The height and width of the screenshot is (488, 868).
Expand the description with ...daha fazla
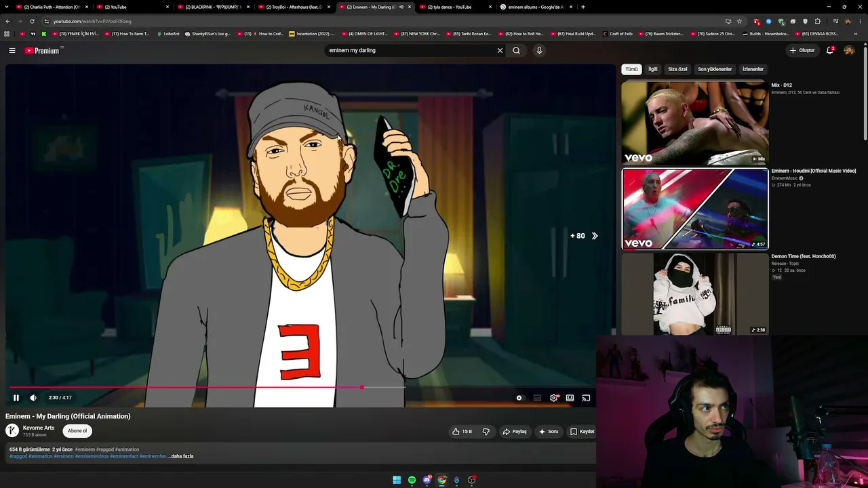(x=180, y=456)
